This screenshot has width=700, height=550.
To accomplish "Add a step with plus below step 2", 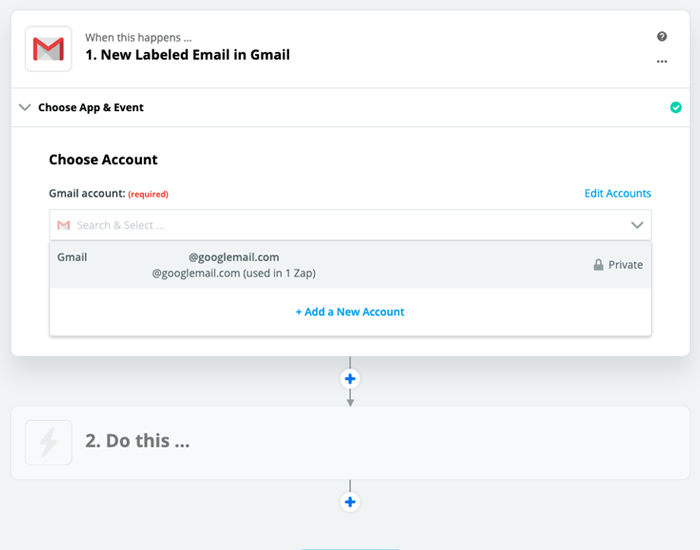I will coord(350,502).
